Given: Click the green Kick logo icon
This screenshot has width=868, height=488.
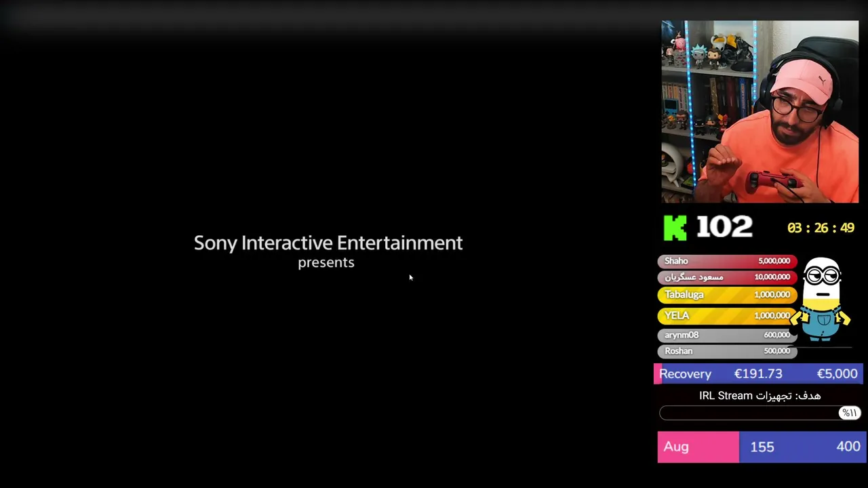Looking at the screenshot, I should 675,228.
